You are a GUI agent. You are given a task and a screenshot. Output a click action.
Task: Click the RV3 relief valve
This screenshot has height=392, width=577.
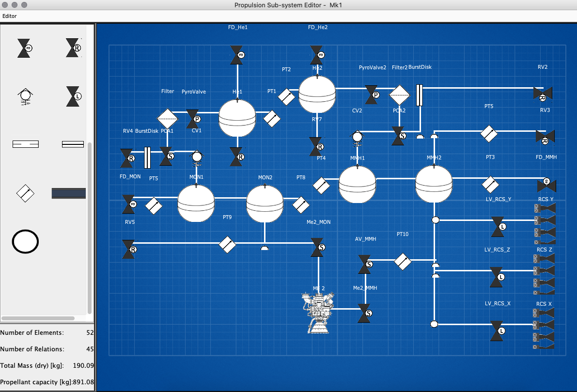pyautogui.click(x=545, y=137)
